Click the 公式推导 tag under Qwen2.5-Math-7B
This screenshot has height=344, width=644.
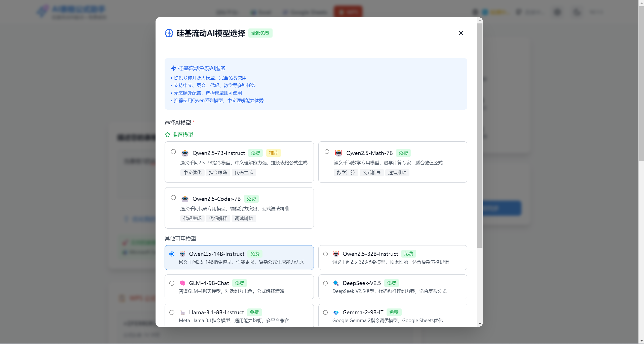371,172
